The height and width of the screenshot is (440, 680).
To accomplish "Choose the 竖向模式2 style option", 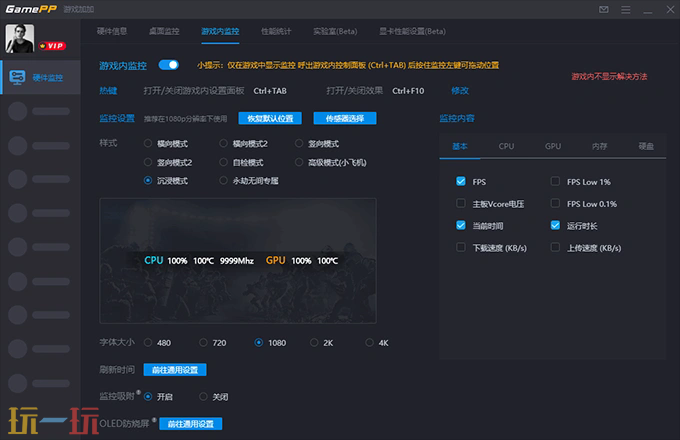I will click(148, 162).
